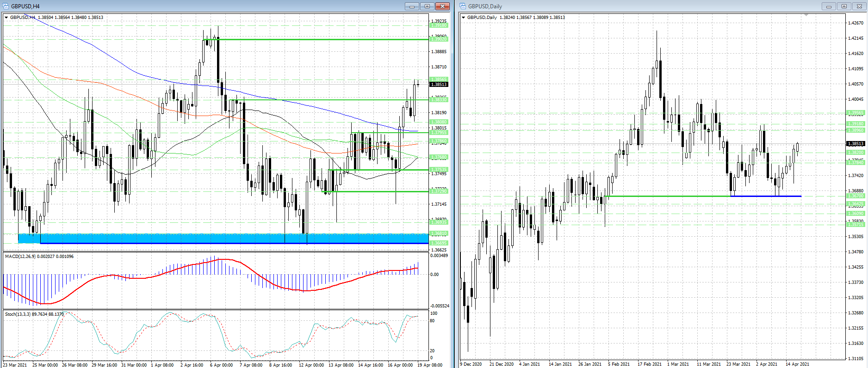This screenshot has width=868, height=368.
Task: Restore the GBPUSD,H4 chart window size
Action: coord(427,6)
